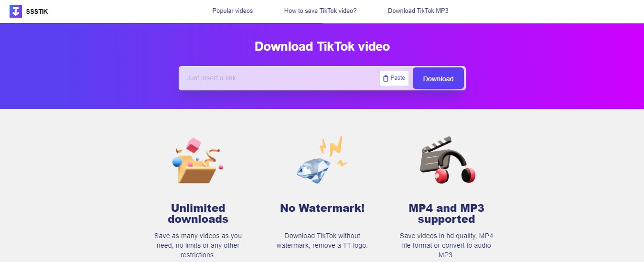Screen dimensions: 644x262
Task: Click the Save videos in hd quality description
Action: (x=446, y=245)
